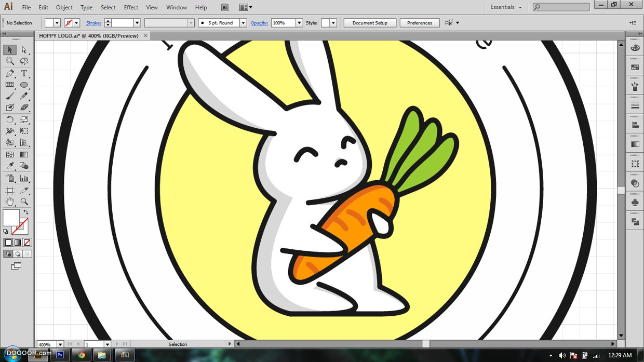Image resolution: width=644 pixels, height=362 pixels.
Task: Open the Essentials workspace switcher
Action: click(506, 7)
